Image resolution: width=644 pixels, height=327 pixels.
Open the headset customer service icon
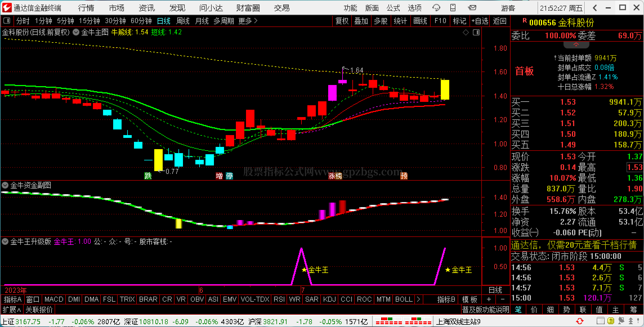click(436, 8)
